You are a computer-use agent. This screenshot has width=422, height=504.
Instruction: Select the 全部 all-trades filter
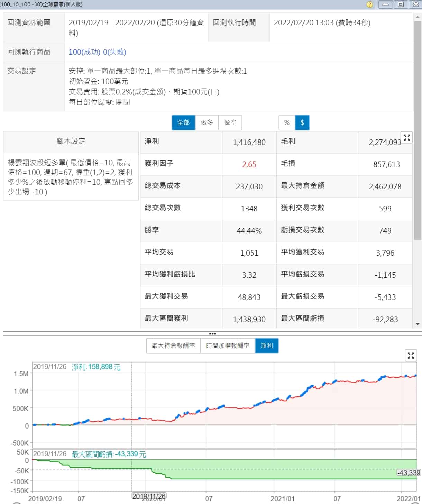click(183, 122)
